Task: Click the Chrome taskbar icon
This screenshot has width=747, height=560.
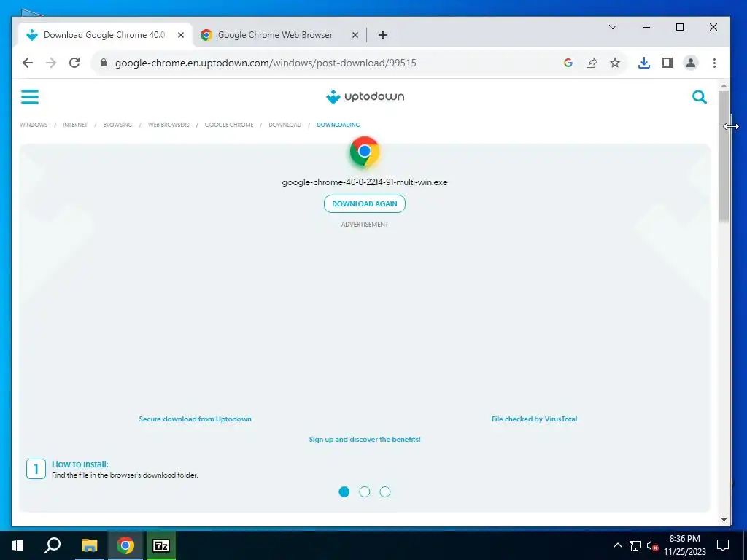Action: (x=125, y=545)
